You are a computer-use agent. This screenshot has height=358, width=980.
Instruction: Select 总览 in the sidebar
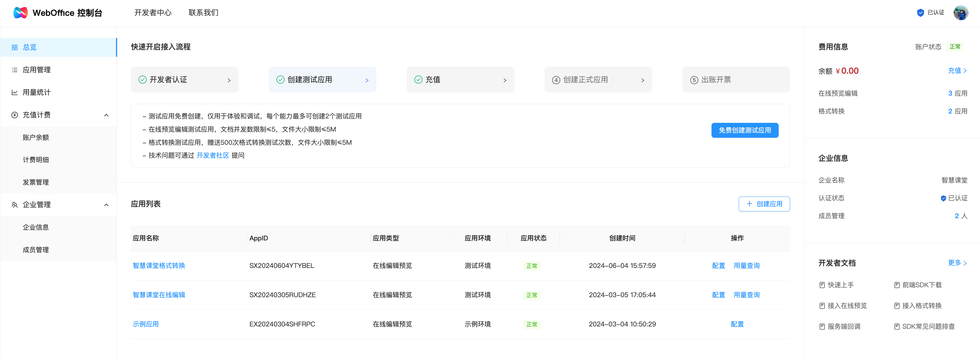(x=58, y=47)
